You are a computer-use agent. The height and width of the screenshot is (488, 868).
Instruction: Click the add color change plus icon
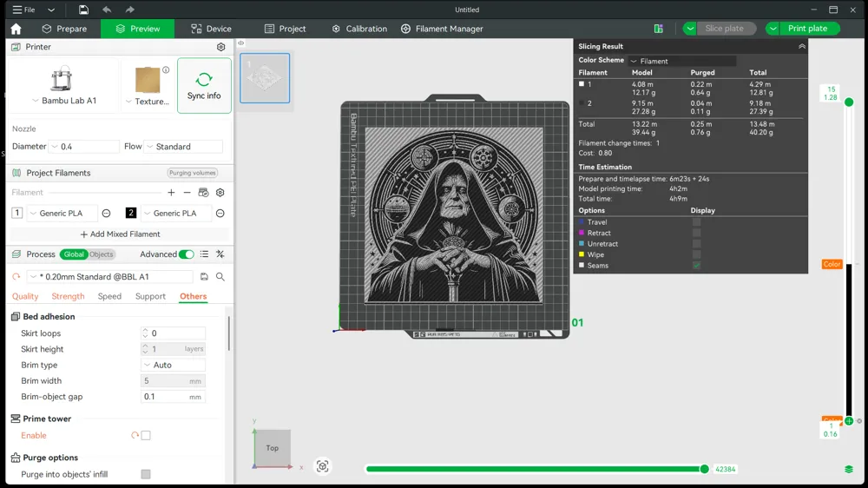849,421
